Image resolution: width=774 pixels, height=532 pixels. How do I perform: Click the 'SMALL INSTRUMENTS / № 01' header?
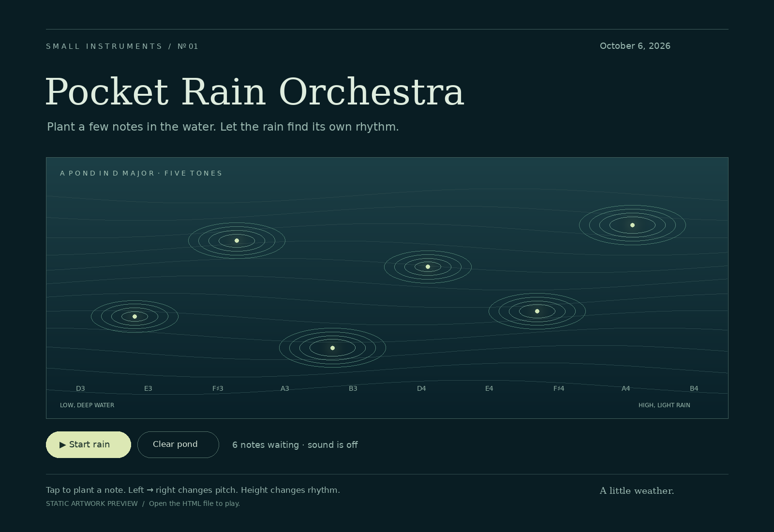[122, 46]
